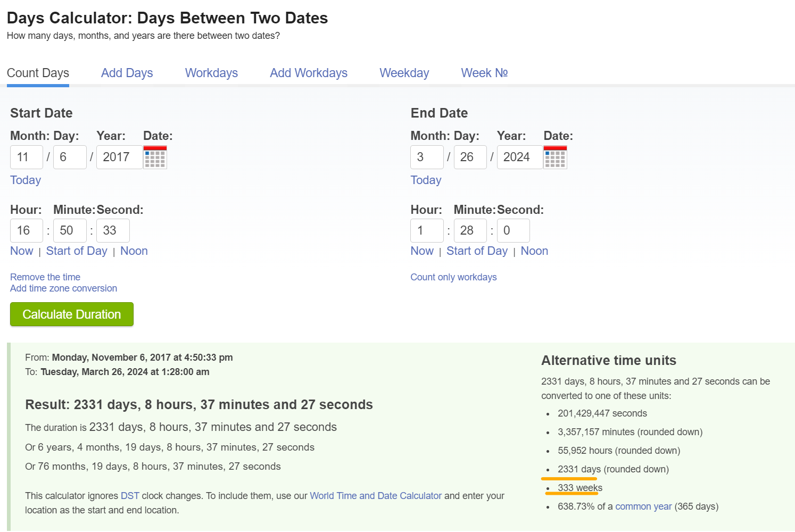This screenshot has height=532, width=795.
Task: Click the Calculate Duration button
Action: coord(72,314)
